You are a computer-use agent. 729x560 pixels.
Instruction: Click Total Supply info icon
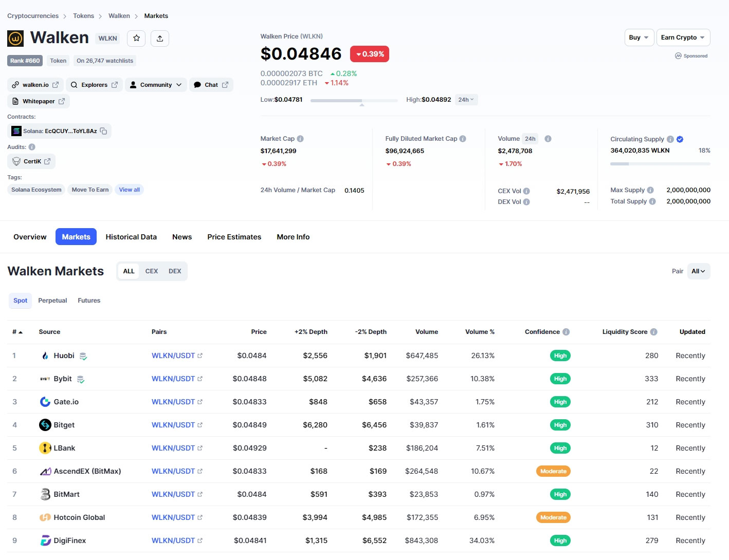pyautogui.click(x=652, y=201)
